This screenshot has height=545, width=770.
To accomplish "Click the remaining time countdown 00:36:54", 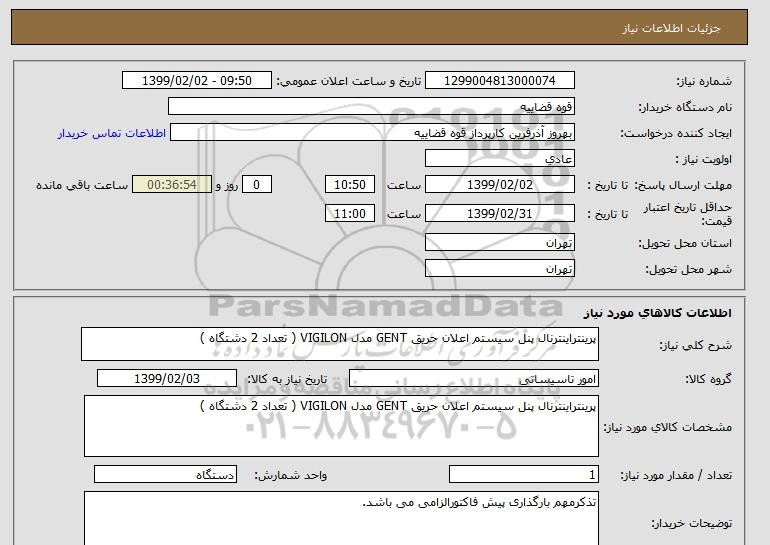I will pyautogui.click(x=172, y=185).
